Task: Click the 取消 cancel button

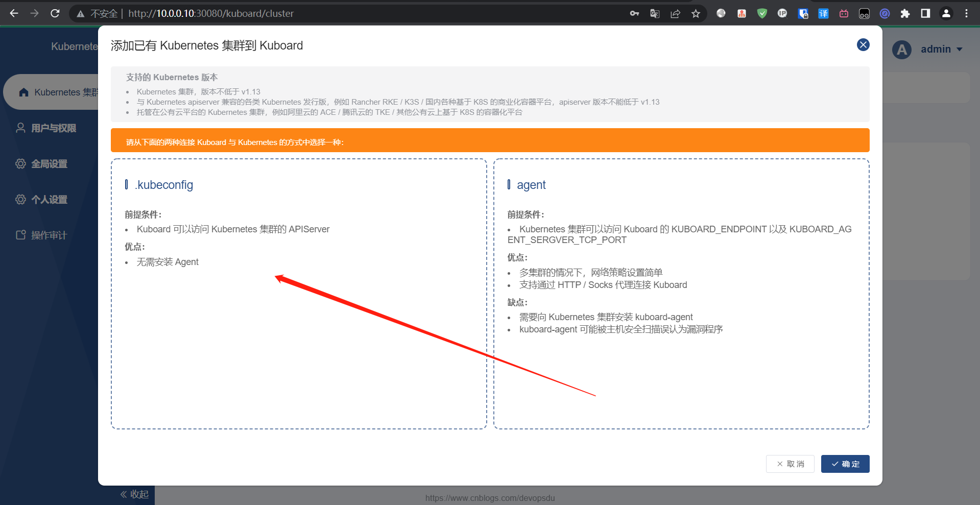Action: point(790,464)
